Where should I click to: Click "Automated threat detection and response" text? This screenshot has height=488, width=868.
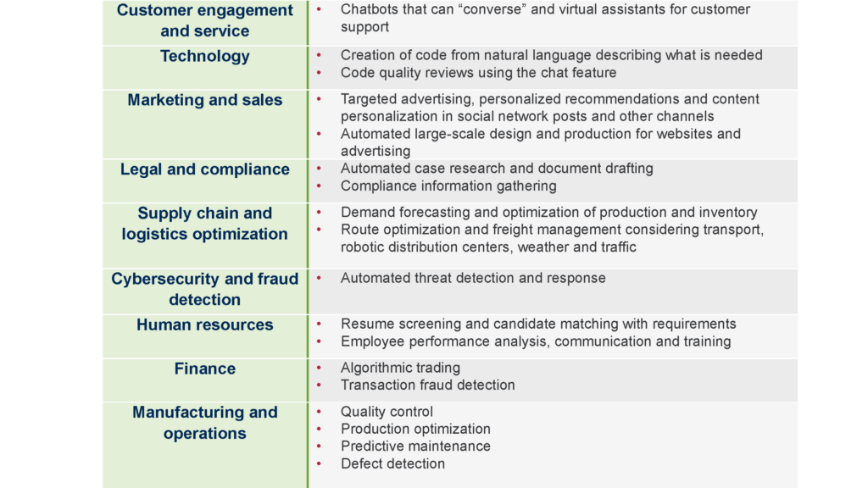click(473, 278)
